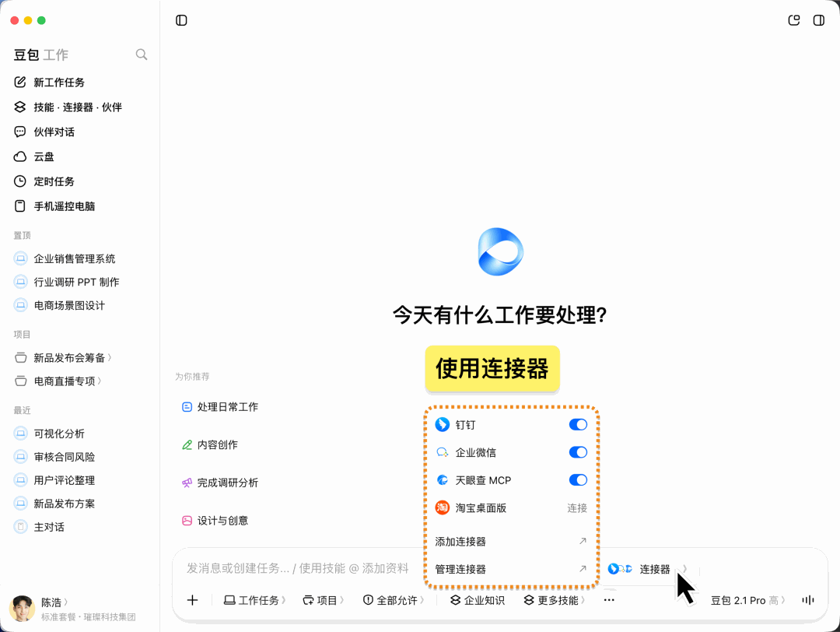Click the top-right new window icon
The height and width of the screenshot is (632, 840).
794,20
